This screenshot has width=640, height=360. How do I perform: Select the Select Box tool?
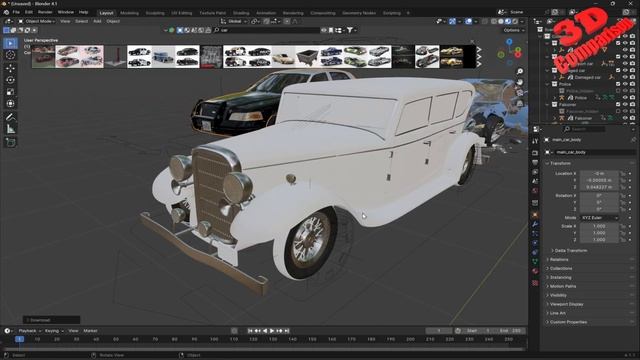point(11,43)
